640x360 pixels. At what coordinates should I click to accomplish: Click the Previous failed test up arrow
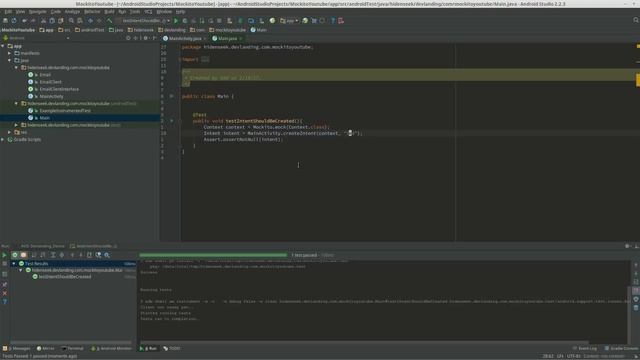[x=72, y=255]
